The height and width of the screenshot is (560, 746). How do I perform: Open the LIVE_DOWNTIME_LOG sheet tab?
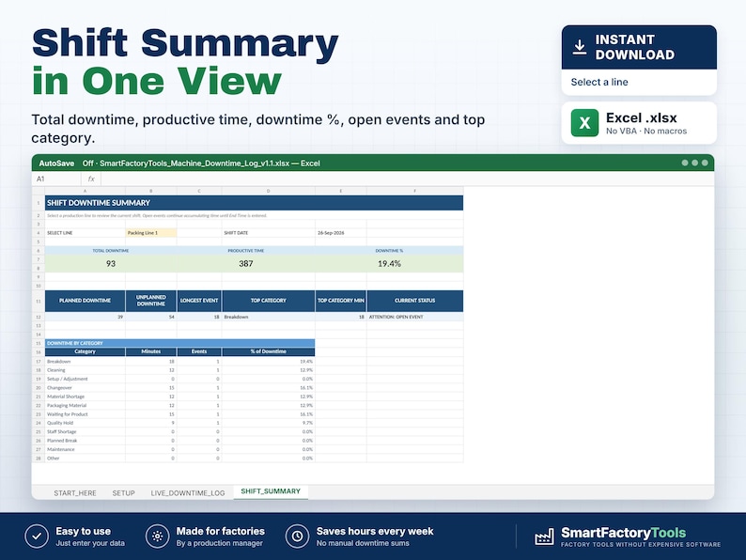pos(188,493)
